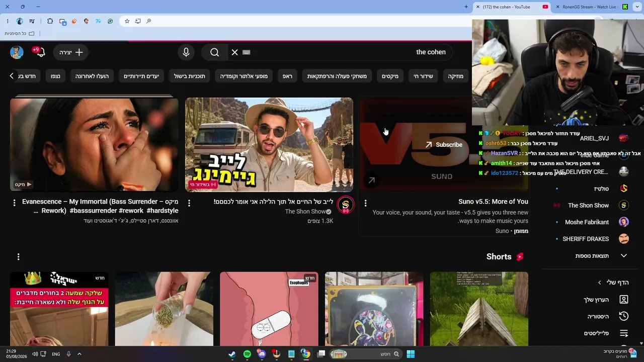The height and width of the screenshot is (362, 644).
Task: Open the Chrome profile avatar
Action: click(20, 21)
